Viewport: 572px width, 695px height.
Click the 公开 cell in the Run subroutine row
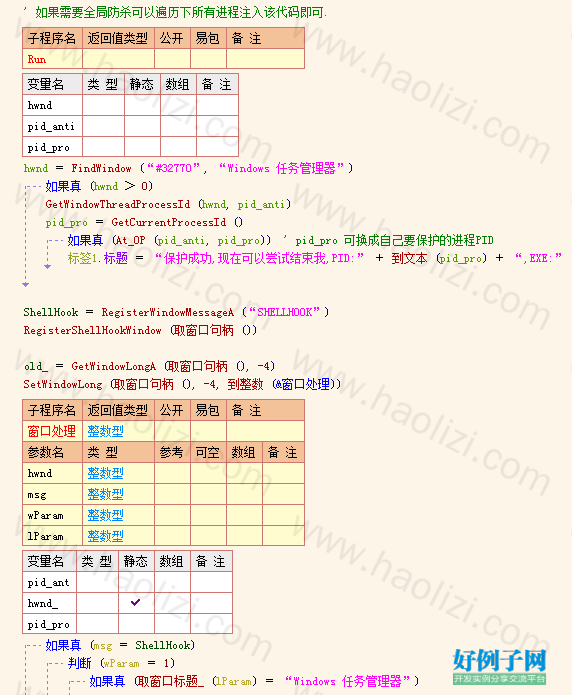(x=172, y=59)
